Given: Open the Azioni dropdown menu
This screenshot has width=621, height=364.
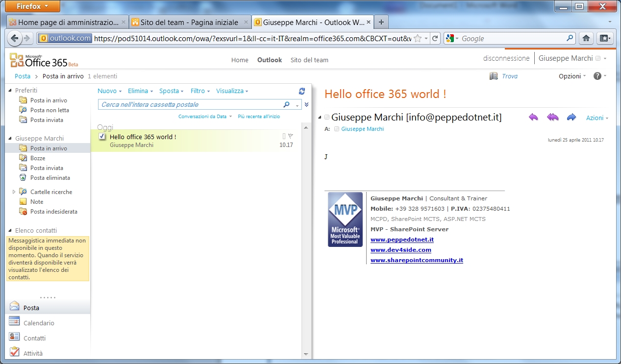Looking at the screenshot, I should coord(597,118).
